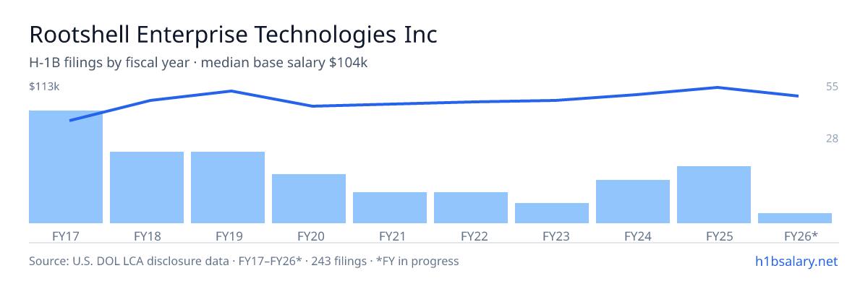
Task: Click the median base salary subtitle
Action: (284, 63)
